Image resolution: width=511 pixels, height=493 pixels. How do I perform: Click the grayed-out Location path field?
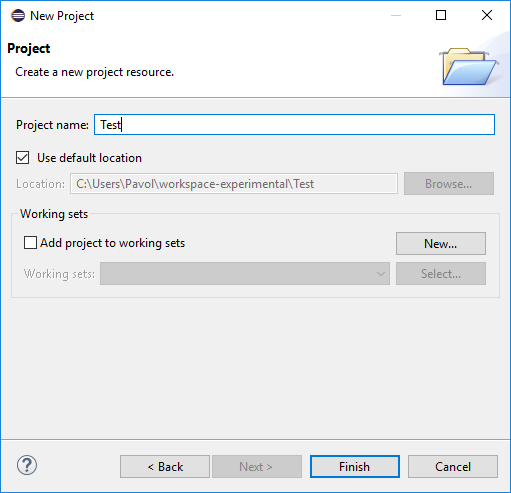234,183
